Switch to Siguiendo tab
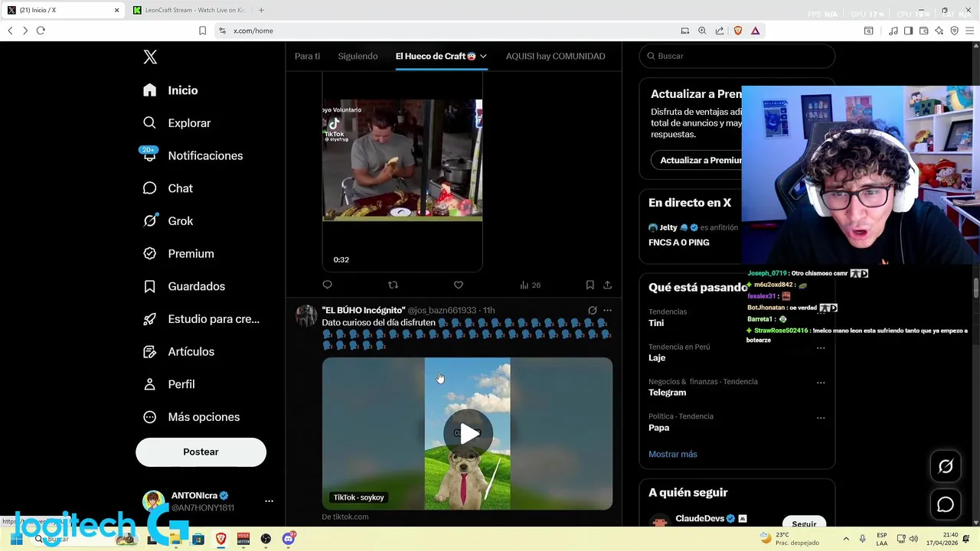This screenshot has width=980, height=551. coord(358,56)
